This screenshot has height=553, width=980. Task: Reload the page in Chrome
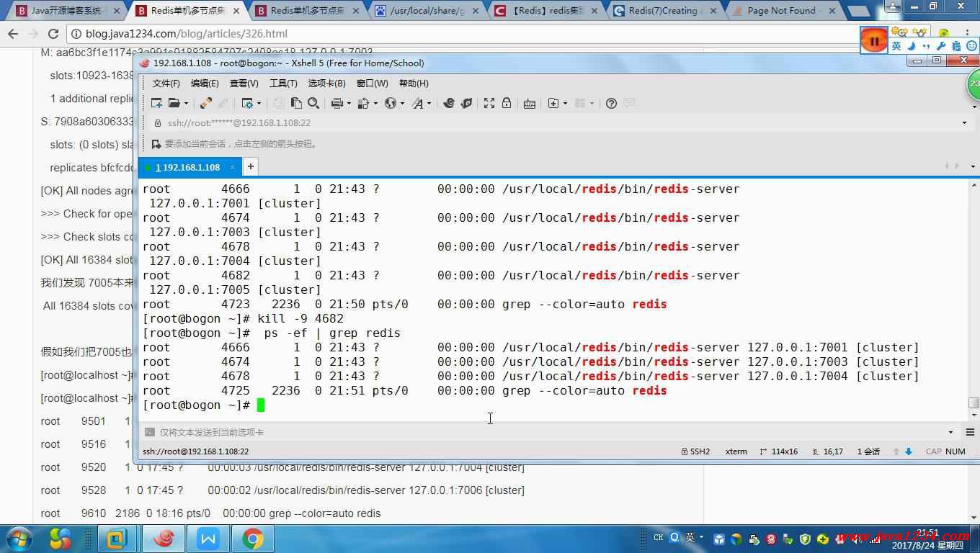pos(53,34)
